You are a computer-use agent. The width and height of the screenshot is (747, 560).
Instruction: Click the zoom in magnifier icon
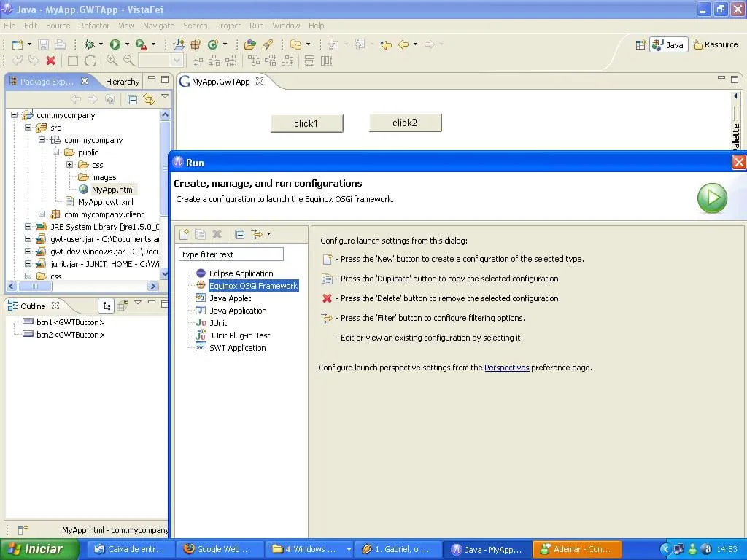[112, 61]
